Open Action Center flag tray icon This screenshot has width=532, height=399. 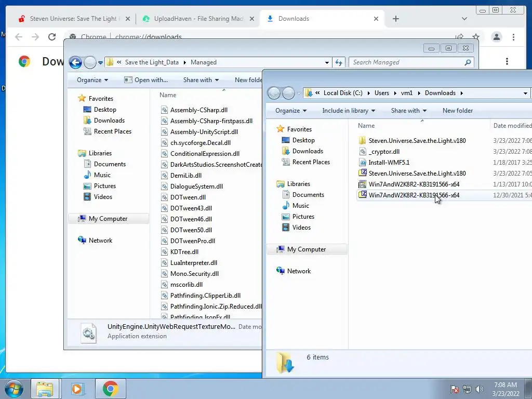pos(455,389)
